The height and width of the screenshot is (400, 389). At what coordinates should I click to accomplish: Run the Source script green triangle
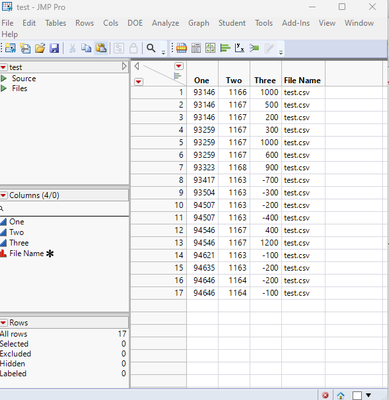click(x=4, y=78)
